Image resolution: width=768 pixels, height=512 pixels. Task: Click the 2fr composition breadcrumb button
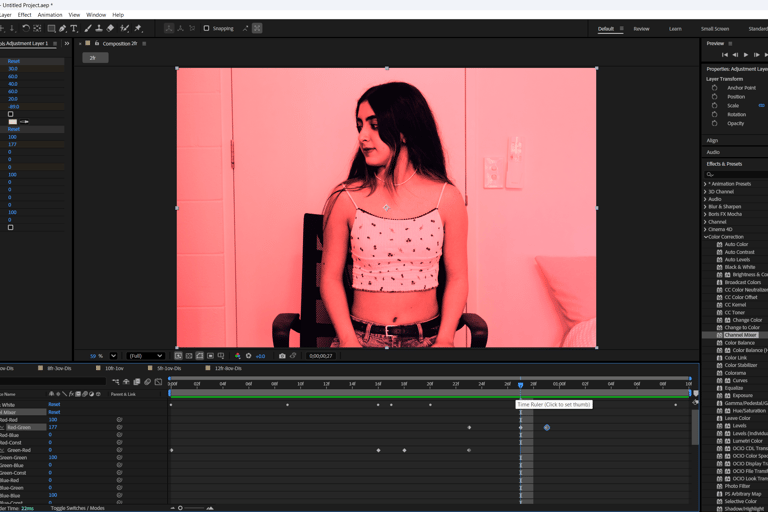[96, 58]
